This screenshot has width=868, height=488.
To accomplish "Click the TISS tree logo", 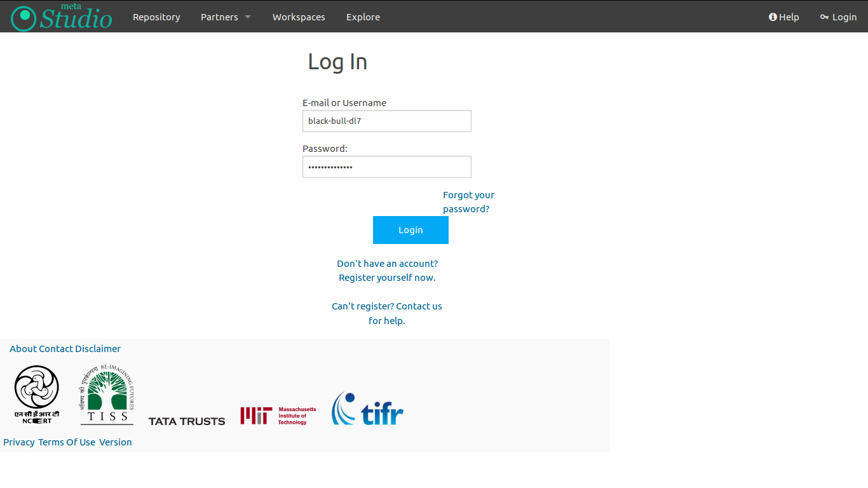I will coord(107,395).
